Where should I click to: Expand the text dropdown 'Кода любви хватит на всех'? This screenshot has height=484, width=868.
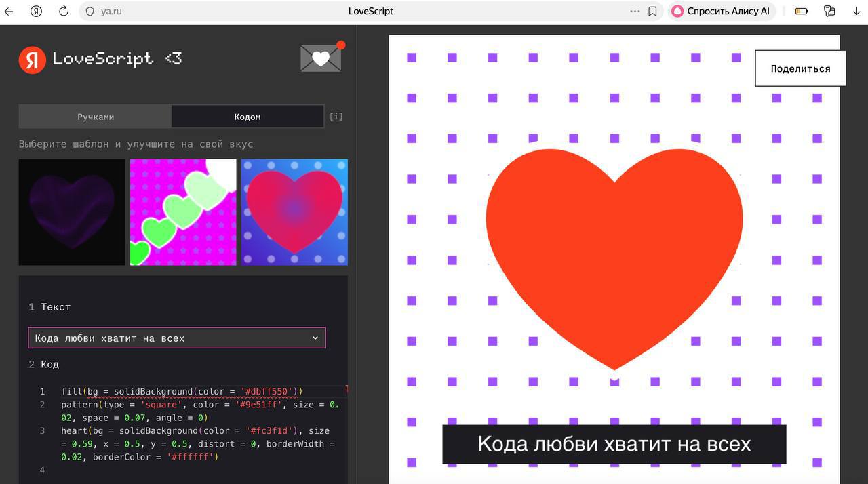tap(176, 338)
